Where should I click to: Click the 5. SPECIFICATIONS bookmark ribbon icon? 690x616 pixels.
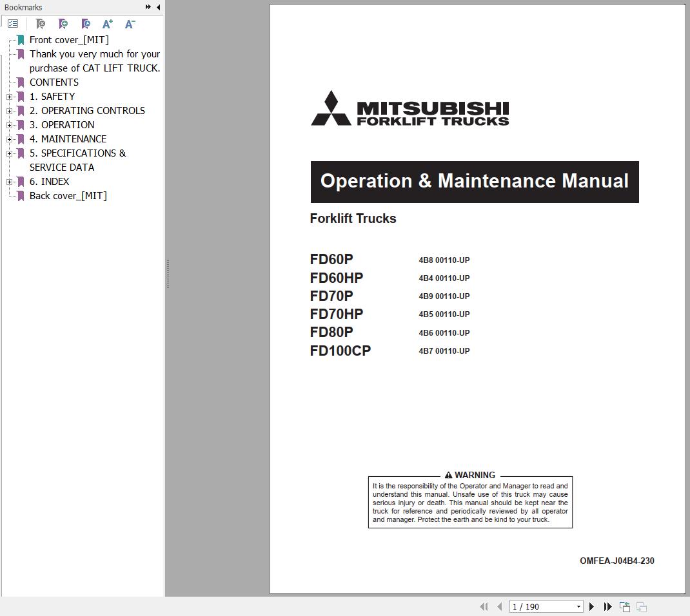[x=21, y=153]
